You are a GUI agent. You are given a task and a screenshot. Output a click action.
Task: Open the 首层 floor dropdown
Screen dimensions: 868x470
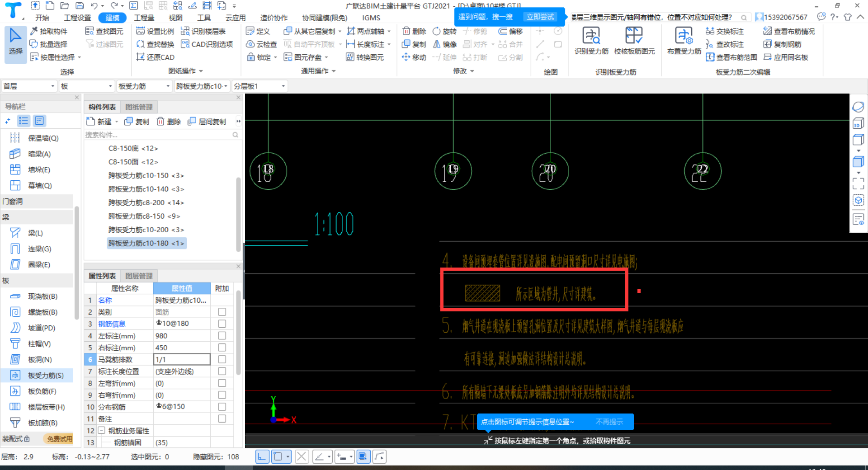29,86
